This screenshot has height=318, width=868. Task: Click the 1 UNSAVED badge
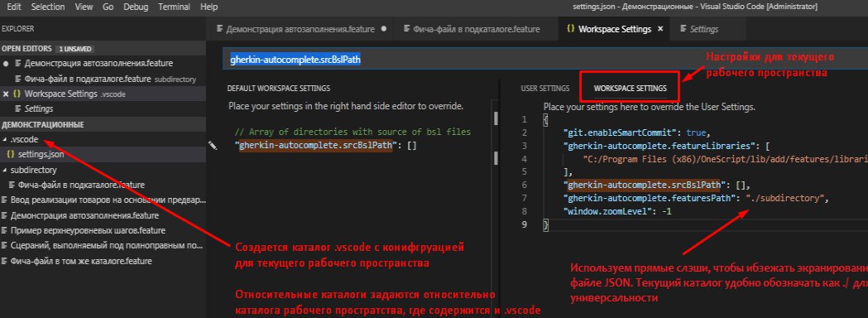(x=74, y=49)
